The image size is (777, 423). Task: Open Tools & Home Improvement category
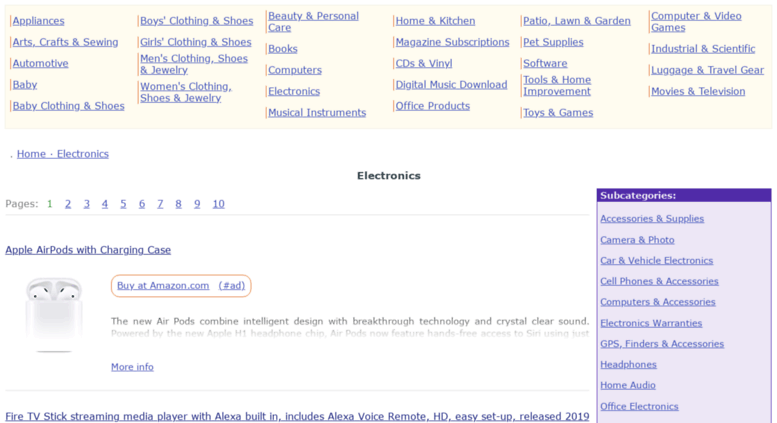(557, 86)
